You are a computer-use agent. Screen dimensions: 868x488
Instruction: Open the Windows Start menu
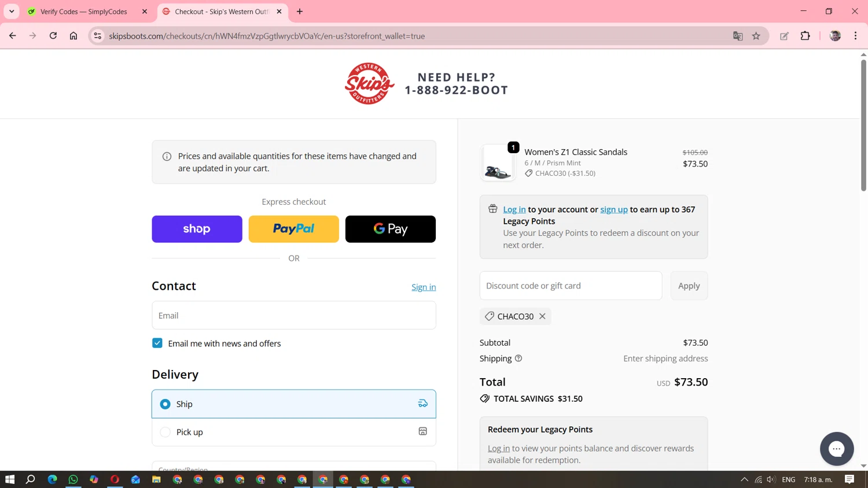click(10, 479)
